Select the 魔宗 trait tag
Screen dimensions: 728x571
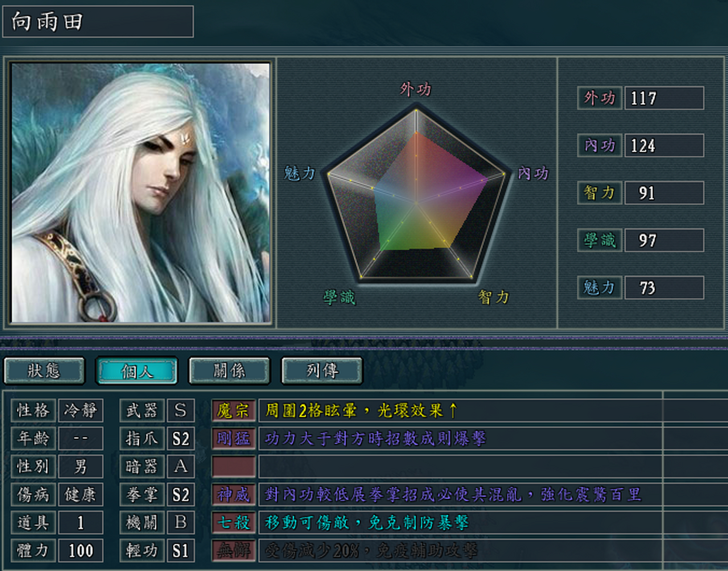[x=234, y=410]
